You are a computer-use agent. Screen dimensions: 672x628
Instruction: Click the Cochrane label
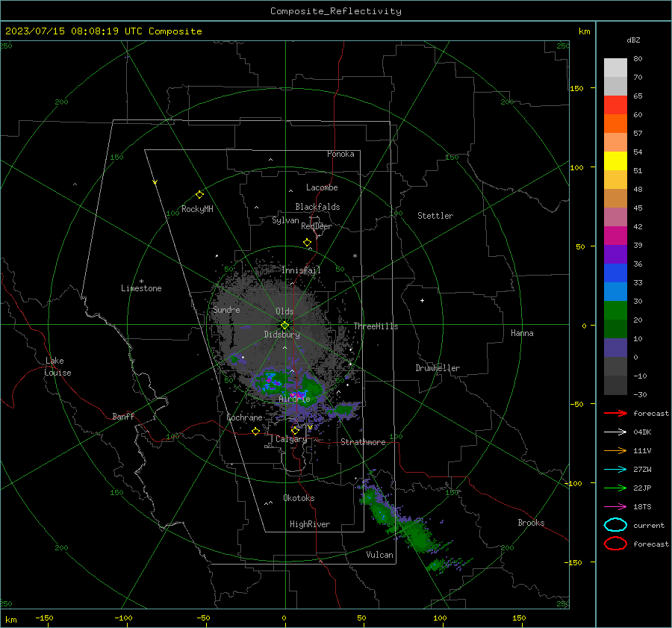pos(244,417)
